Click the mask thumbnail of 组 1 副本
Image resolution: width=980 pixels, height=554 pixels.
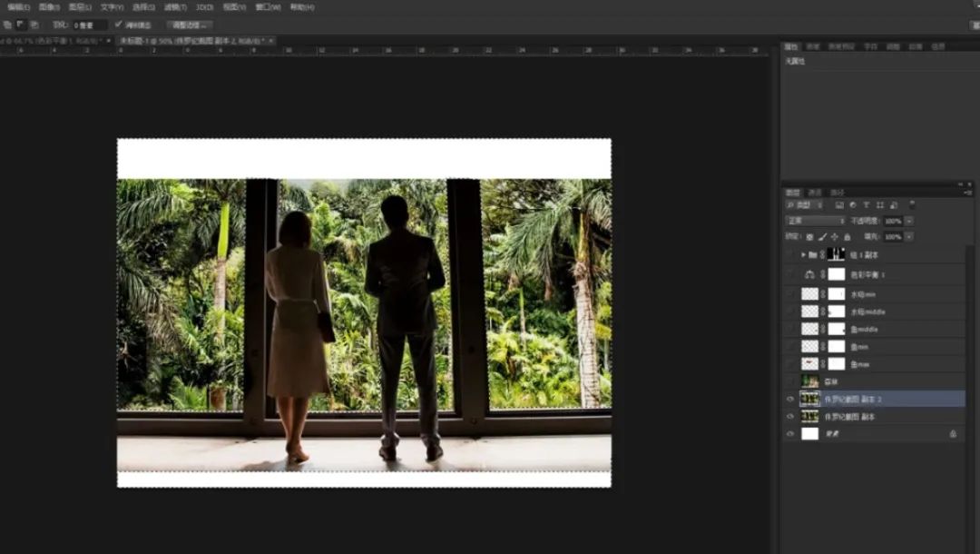[x=837, y=254]
